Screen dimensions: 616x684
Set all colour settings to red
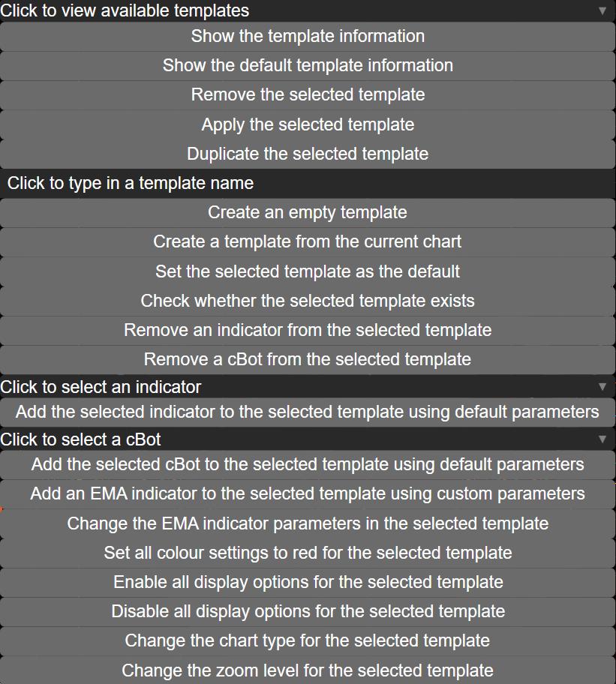308,553
